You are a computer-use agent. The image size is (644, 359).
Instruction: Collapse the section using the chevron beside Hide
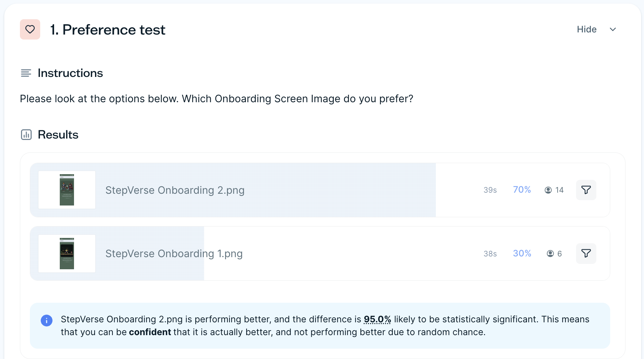pyautogui.click(x=613, y=30)
